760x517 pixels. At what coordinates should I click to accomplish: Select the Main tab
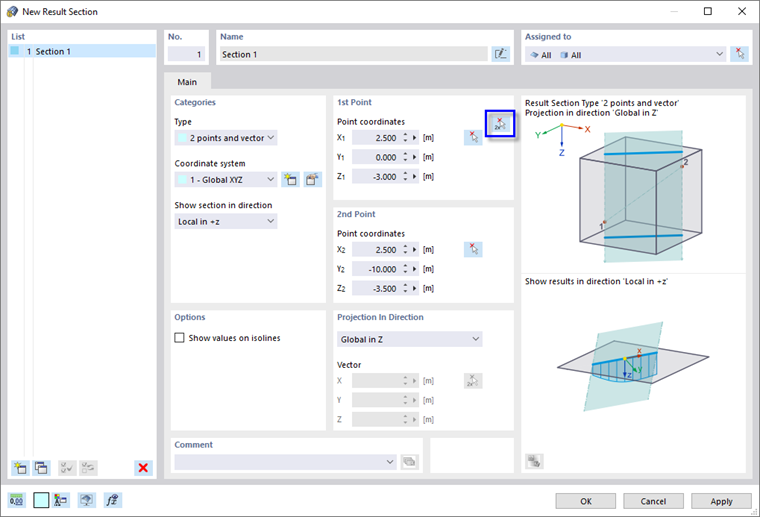tap(187, 82)
